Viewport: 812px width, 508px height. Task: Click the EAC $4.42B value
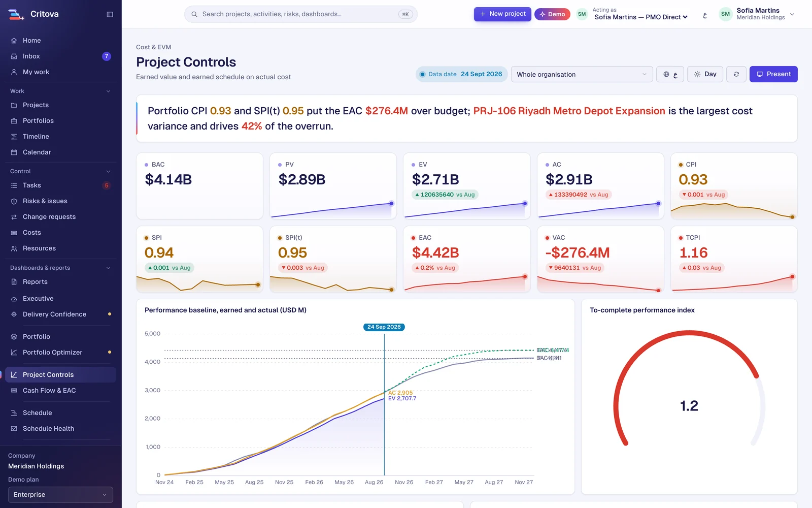pyautogui.click(x=435, y=253)
